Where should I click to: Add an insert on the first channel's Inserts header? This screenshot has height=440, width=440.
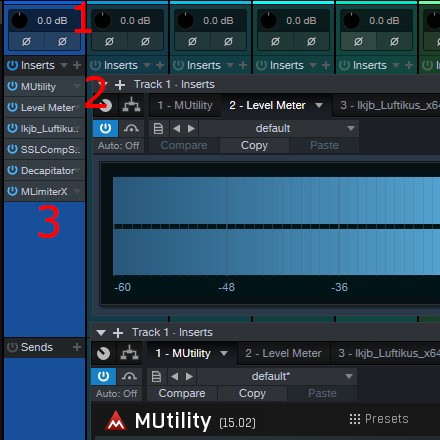[x=77, y=65]
